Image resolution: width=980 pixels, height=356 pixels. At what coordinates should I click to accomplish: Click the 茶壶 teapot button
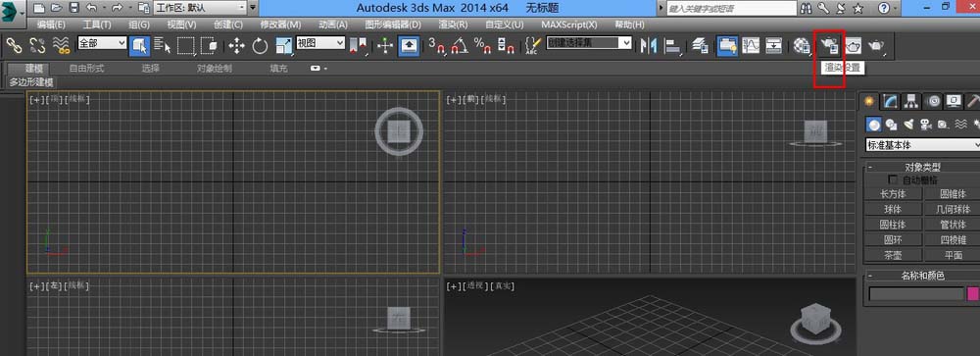pyautogui.click(x=893, y=255)
